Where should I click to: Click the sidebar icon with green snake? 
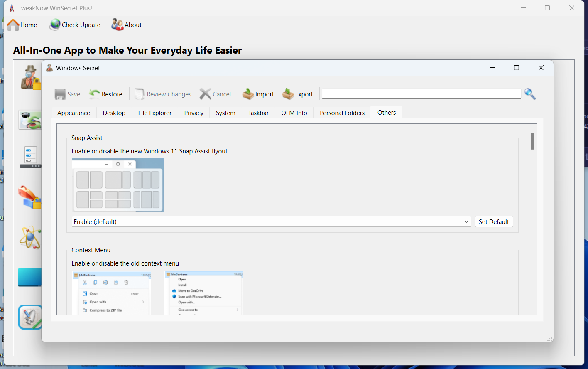(30, 120)
